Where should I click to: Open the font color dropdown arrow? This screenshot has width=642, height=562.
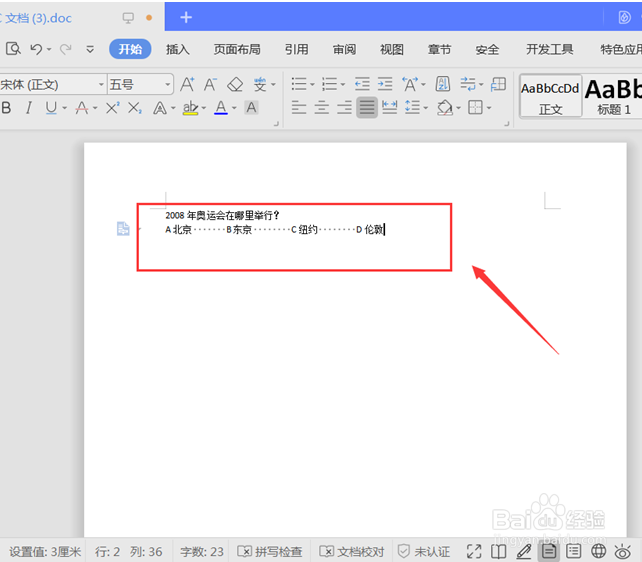tap(234, 108)
